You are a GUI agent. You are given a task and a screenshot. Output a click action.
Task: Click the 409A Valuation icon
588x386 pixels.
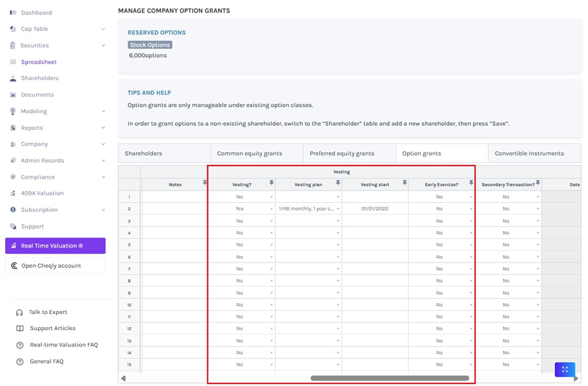[13, 194]
